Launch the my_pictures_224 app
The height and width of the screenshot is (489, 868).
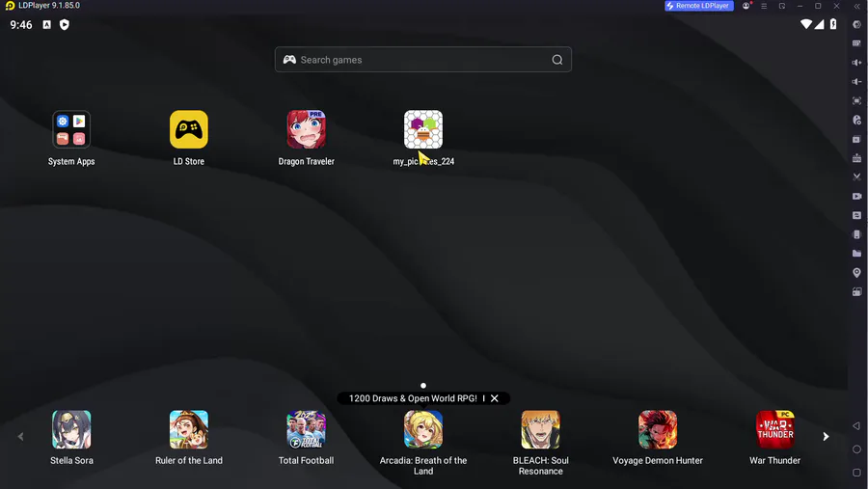point(423,129)
